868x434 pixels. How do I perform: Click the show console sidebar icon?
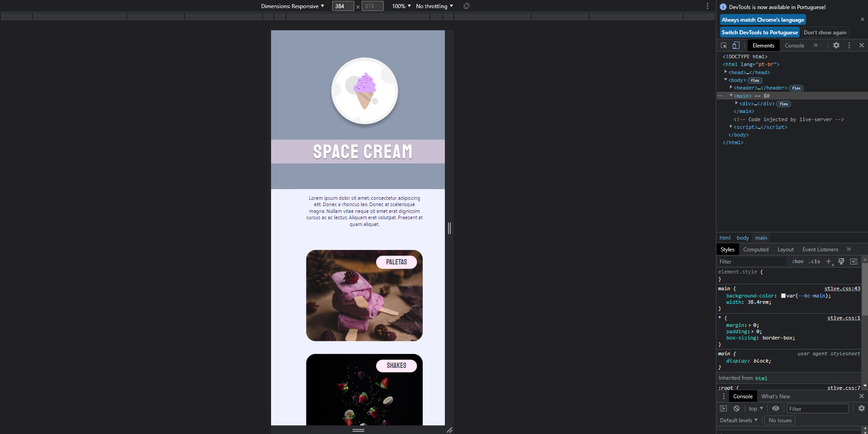723,408
